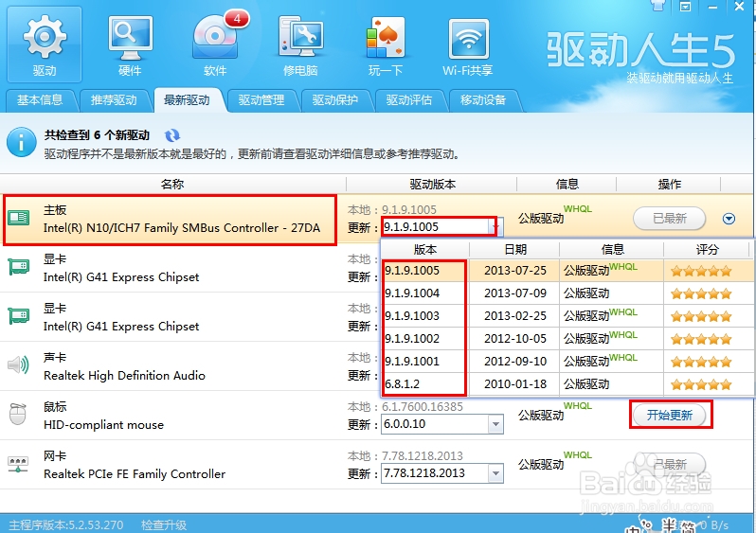
Task: Click the 操作 column header
Action: [669, 184]
